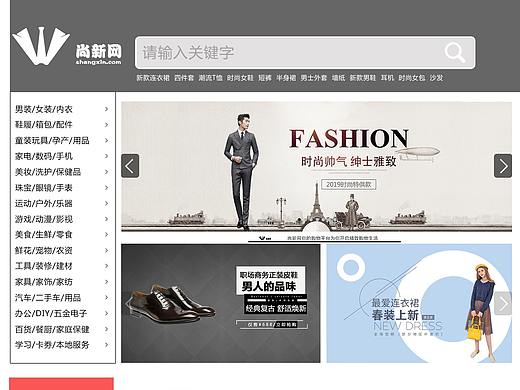Open the 耳机 hot search link

click(387, 78)
